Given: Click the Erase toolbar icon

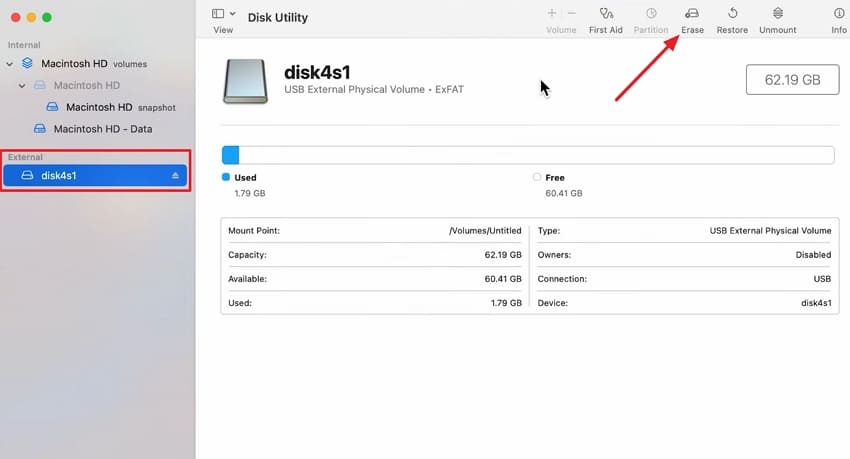Looking at the screenshot, I should 692,14.
